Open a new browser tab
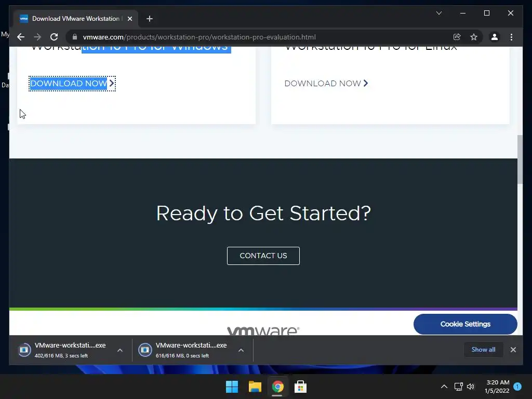The width and height of the screenshot is (532, 399). [x=150, y=19]
